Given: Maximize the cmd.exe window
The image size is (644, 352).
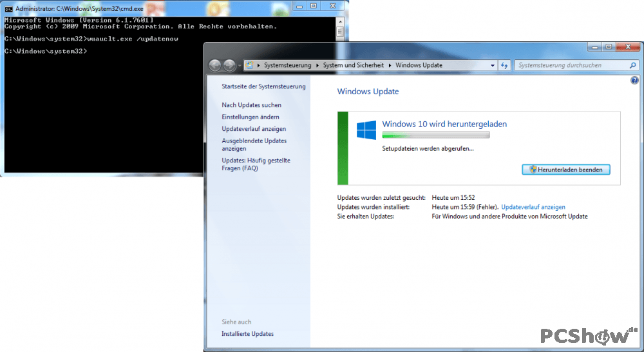Looking at the screenshot, I should (x=314, y=6).
